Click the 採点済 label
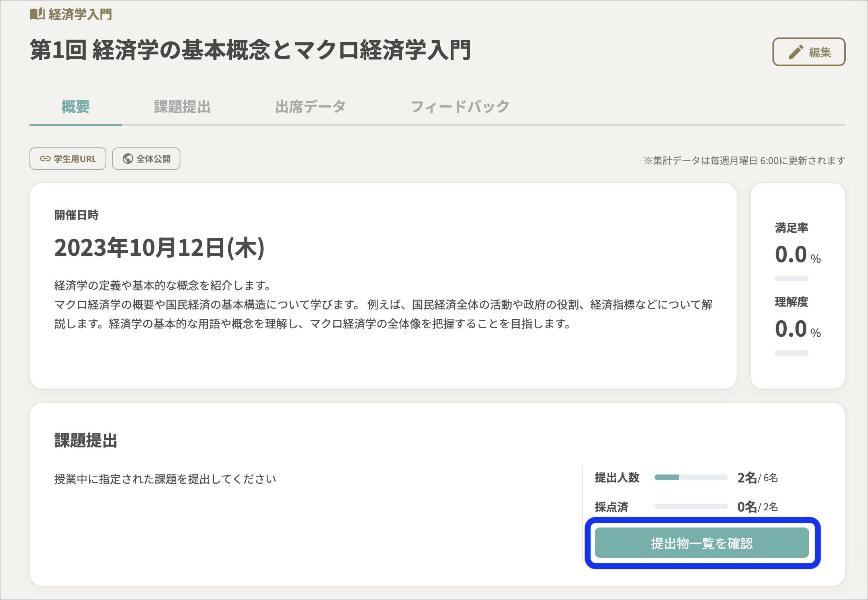868x600 pixels. click(612, 507)
